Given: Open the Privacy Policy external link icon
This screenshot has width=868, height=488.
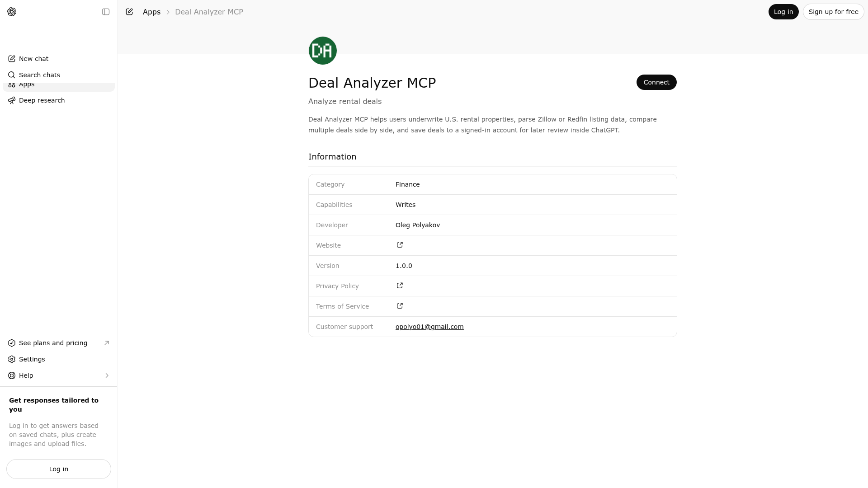Looking at the screenshot, I should (x=400, y=286).
